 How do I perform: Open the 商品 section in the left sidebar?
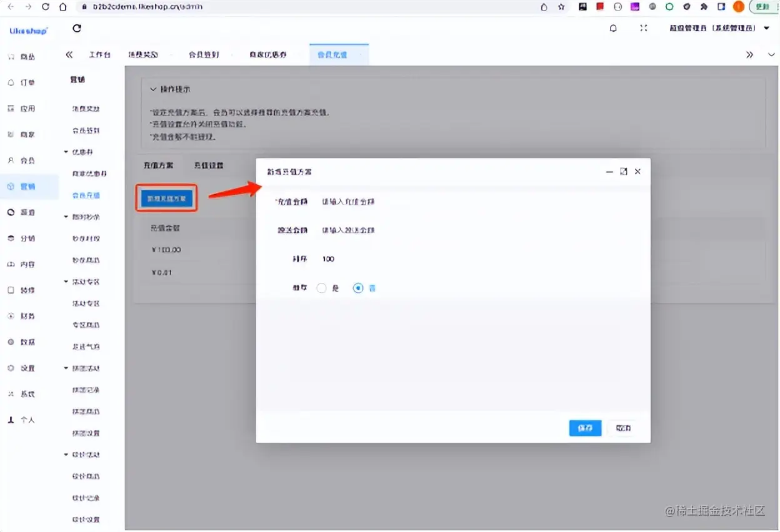22,57
